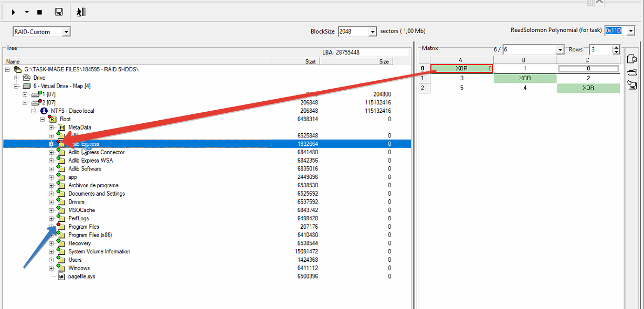Click the Users folder icon

pyautogui.click(x=61, y=259)
